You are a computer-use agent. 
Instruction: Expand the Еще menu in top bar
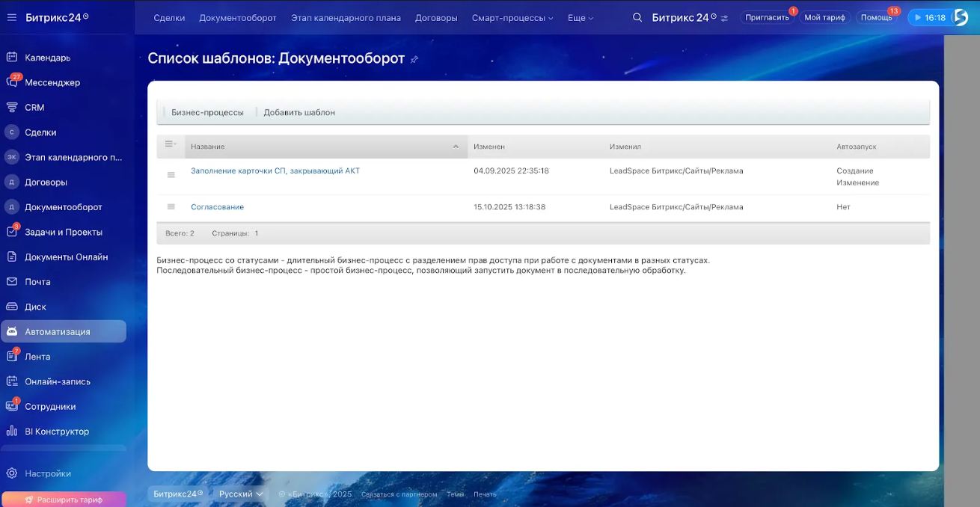pyautogui.click(x=581, y=18)
